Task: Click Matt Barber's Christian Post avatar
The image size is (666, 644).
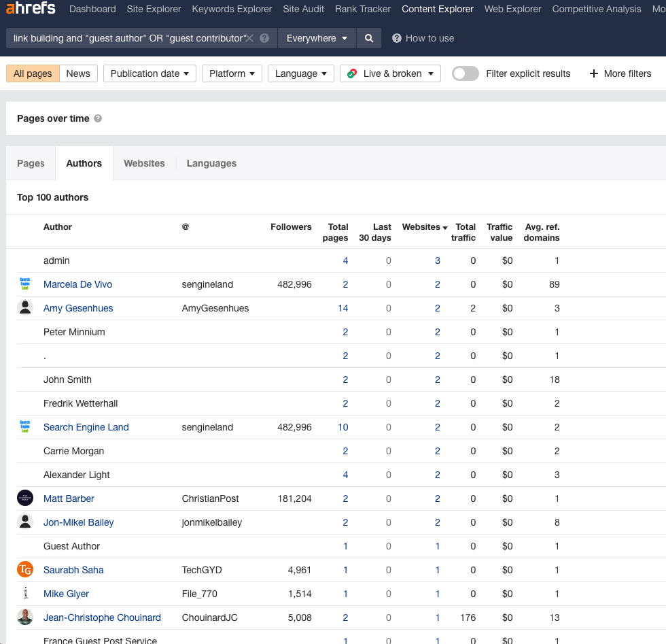Action: [25, 498]
